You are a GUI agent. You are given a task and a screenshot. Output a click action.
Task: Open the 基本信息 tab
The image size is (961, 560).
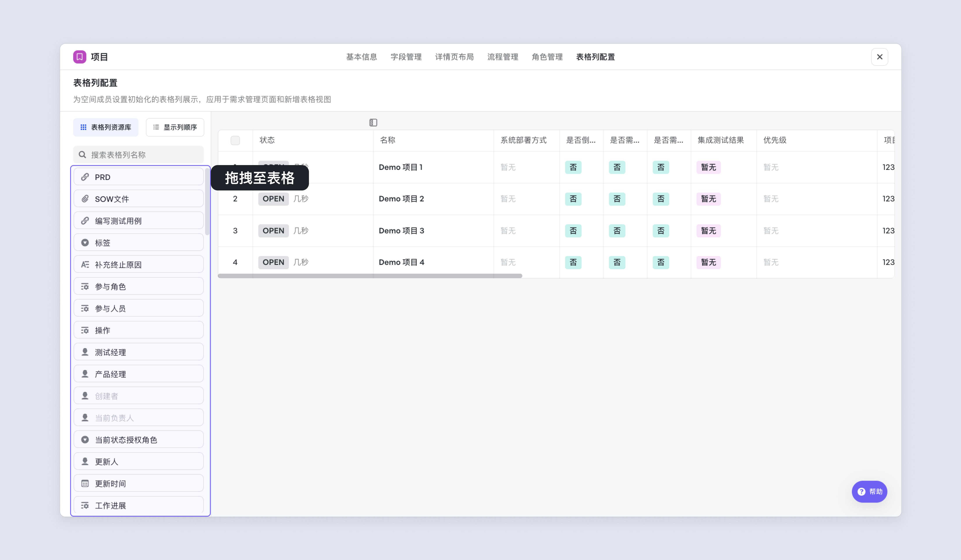coord(362,57)
